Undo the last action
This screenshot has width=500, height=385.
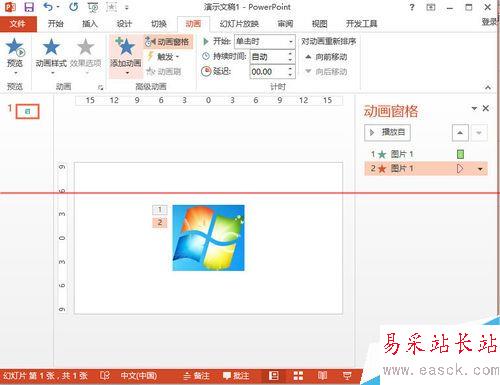tap(48, 7)
